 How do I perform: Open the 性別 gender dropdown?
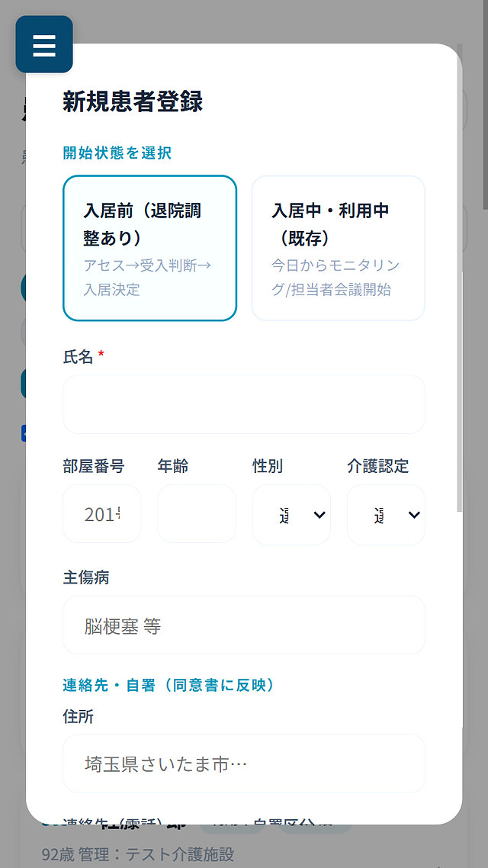click(x=291, y=515)
